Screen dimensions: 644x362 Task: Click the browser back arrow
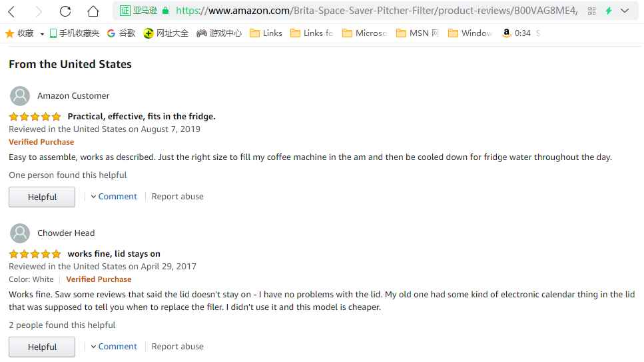tap(12, 11)
